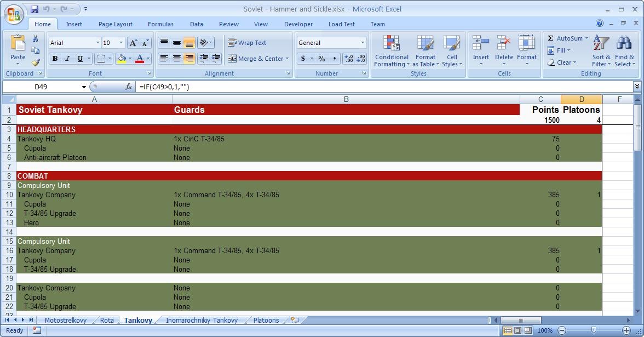Viewport: 644px width, 337px height.
Task: Open the Fill menu
Action: (x=559, y=50)
